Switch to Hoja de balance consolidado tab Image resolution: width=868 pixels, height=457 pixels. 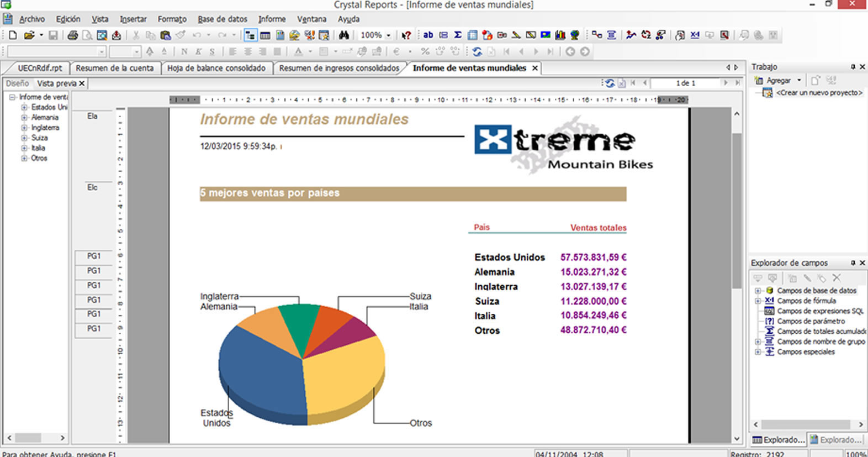pos(216,68)
